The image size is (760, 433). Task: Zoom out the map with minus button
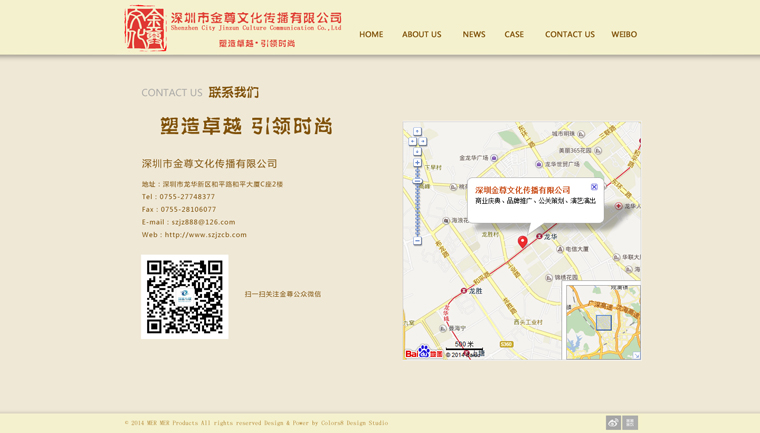pyautogui.click(x=417, y=241)
